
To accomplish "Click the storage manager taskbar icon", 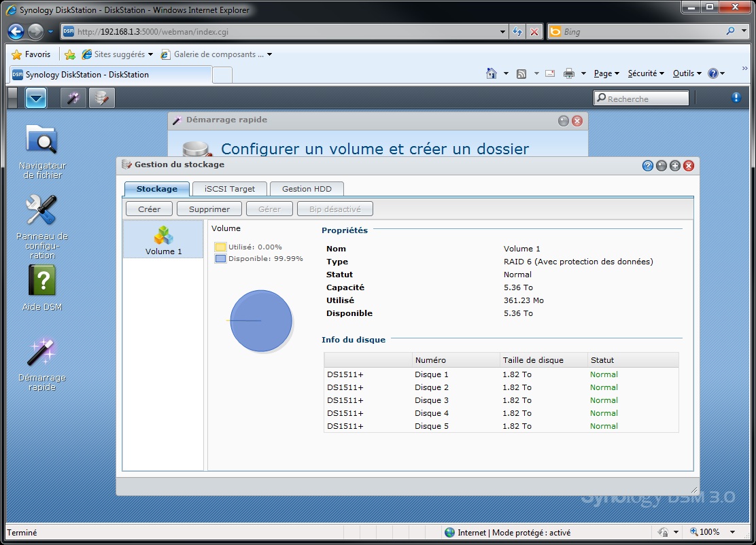I will coord(102,99).
